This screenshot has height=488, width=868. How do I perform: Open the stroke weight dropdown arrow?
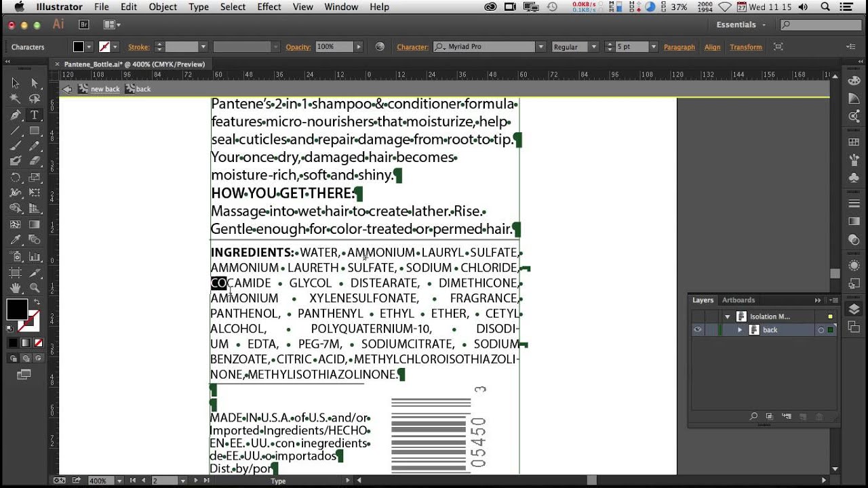pos(203,47)
